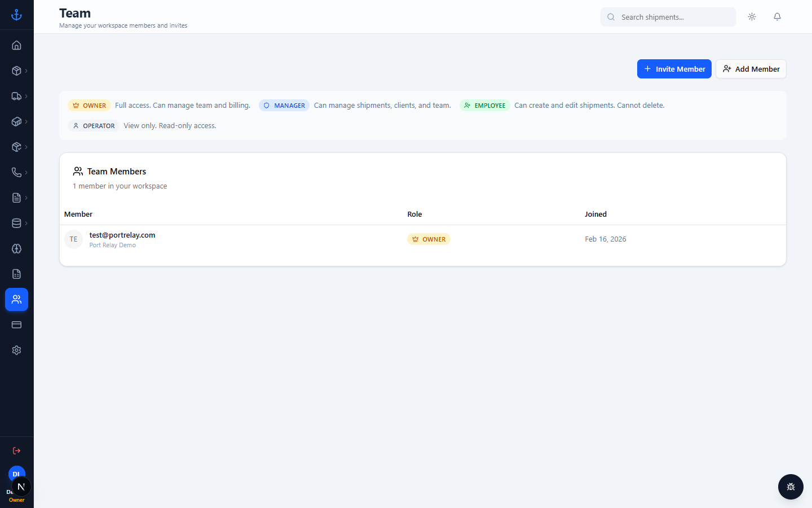Click the '1 member in your workspace' text
This screenshot has width=812, height=508.
point(120,186)
